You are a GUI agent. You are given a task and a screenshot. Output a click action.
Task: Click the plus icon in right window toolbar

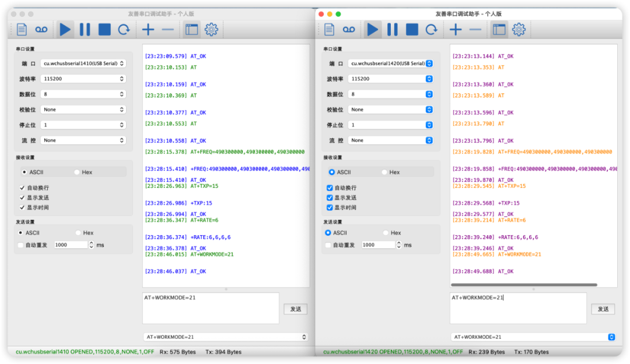click(456, 30)
